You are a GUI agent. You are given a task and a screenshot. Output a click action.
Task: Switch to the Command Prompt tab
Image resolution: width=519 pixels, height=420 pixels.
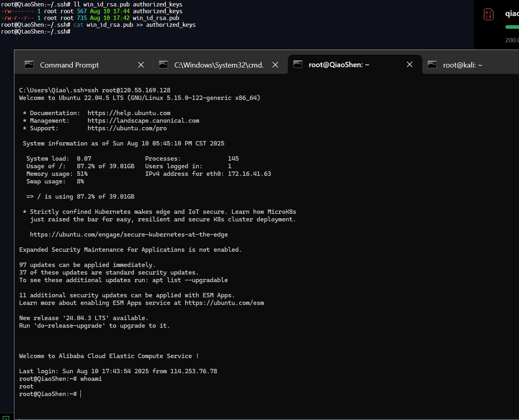point(69,65)
